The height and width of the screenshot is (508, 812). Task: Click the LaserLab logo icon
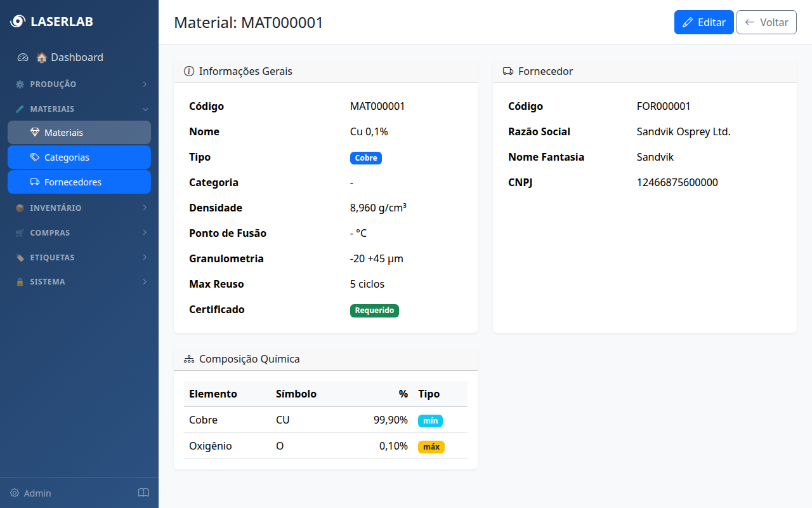18,22
